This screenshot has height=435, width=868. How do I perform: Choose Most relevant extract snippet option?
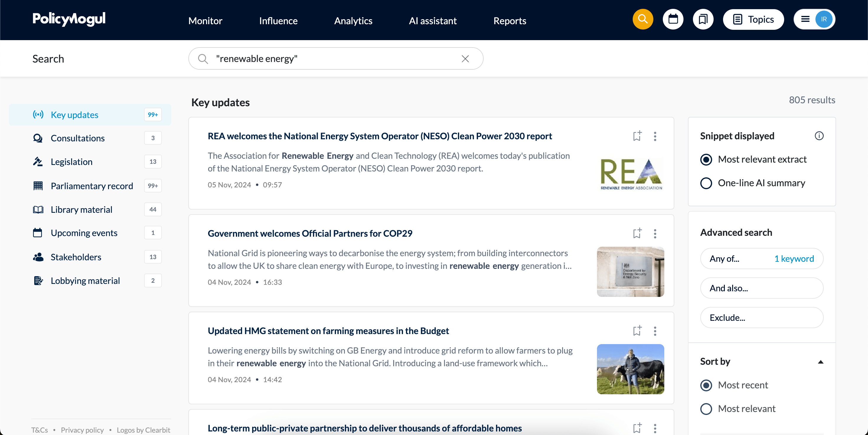[x=706, y=160]
